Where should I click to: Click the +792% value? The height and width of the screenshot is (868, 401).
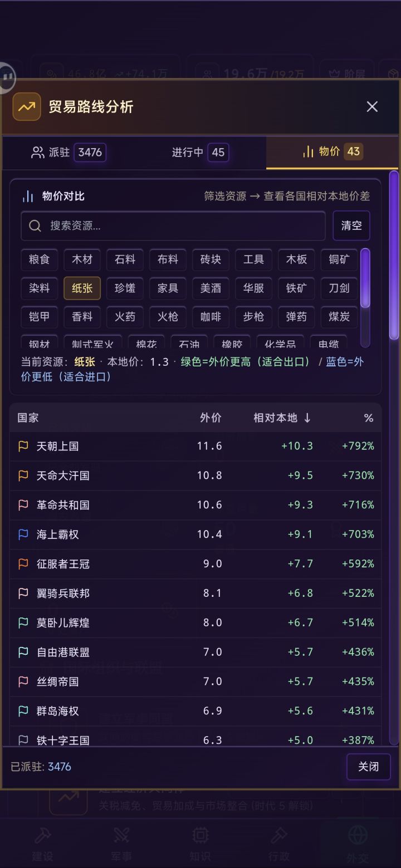(358, 446)
